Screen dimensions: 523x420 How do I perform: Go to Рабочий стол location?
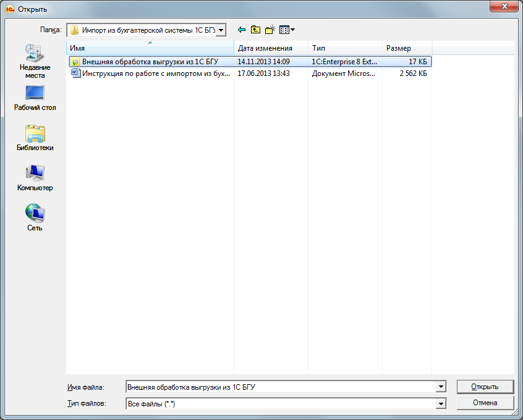(35, 98)
